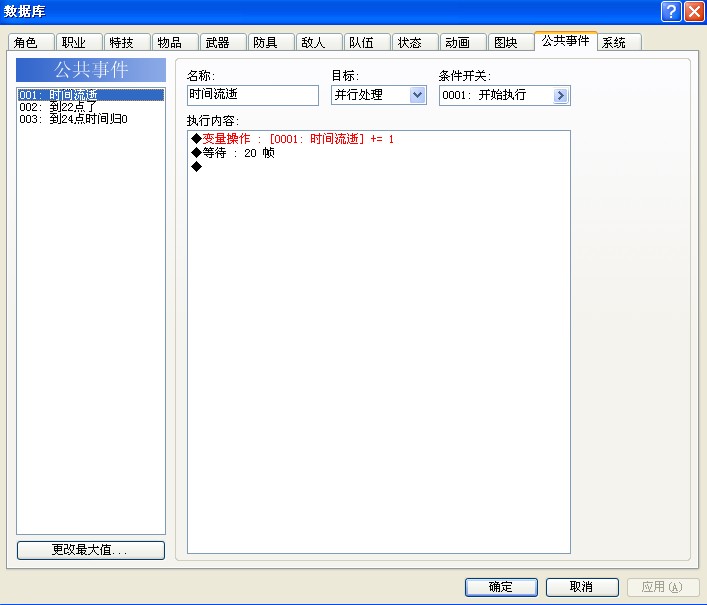The image size is (707, 605).
Task: Click the 取消 button
Action: click(582, 587)
